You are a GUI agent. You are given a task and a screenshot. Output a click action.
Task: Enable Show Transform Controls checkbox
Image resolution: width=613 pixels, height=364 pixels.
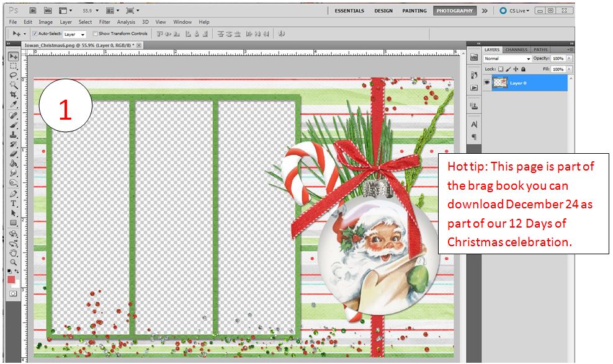pyautogui.click(x=95, y=33)
